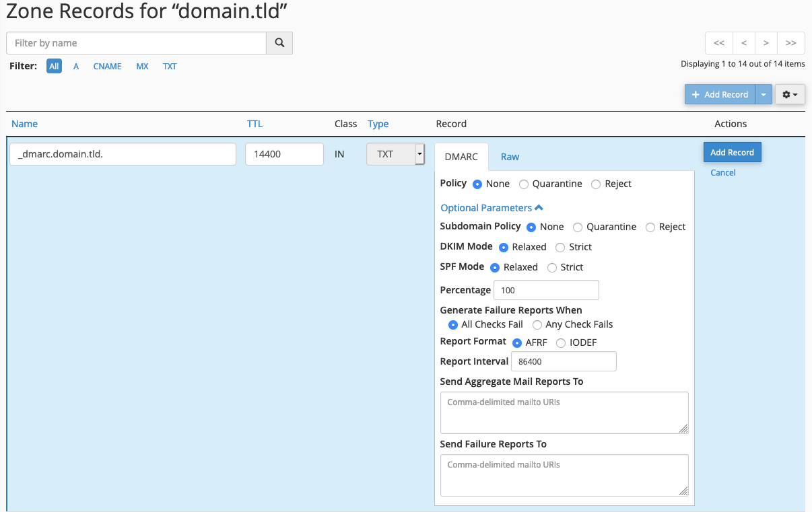Click the Filter by name search field

(137, 43)
